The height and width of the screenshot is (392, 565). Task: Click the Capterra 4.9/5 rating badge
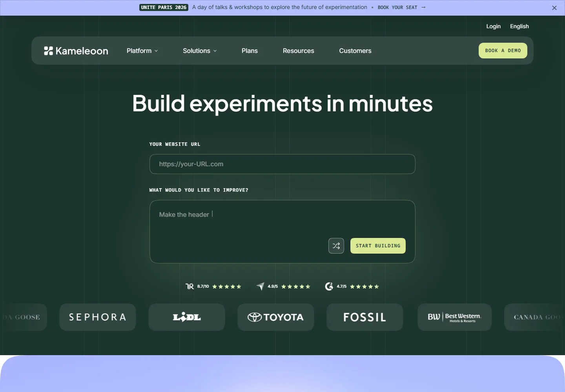pos(283,287)
